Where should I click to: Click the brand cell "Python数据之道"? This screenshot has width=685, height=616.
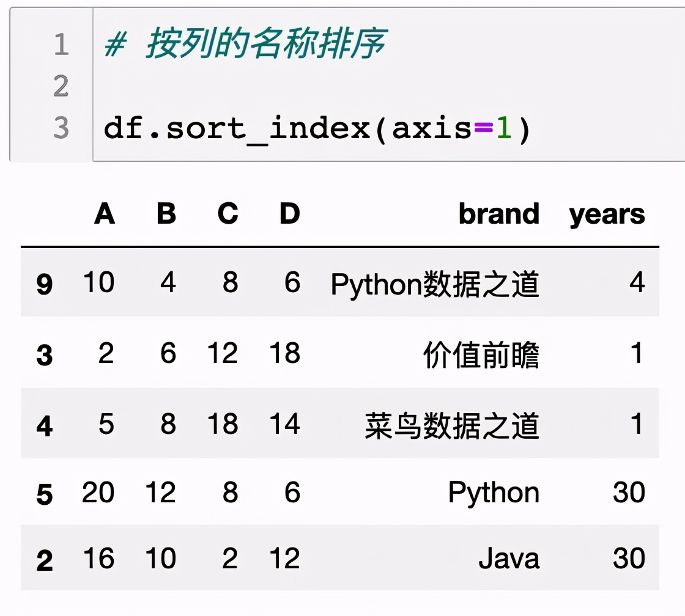pos(435,284)
